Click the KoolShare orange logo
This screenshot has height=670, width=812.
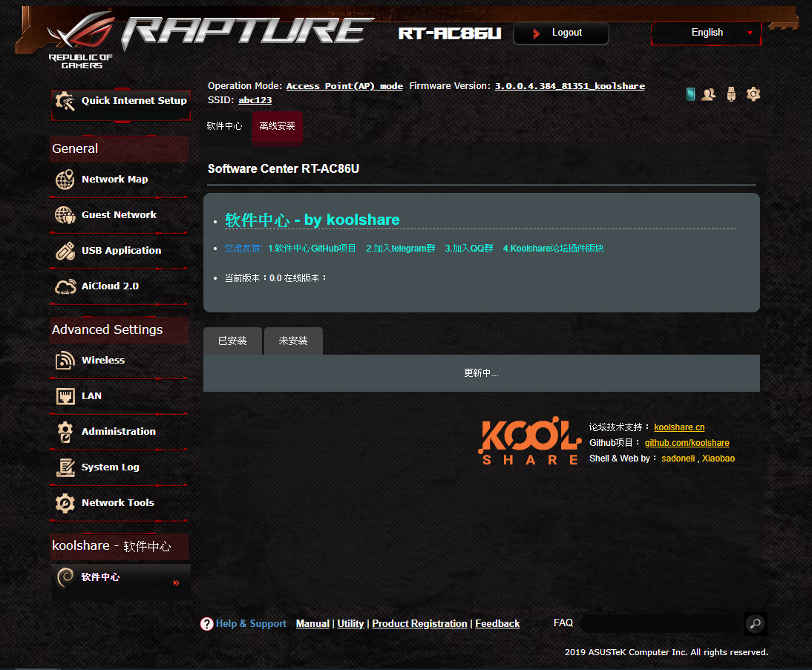529,441
